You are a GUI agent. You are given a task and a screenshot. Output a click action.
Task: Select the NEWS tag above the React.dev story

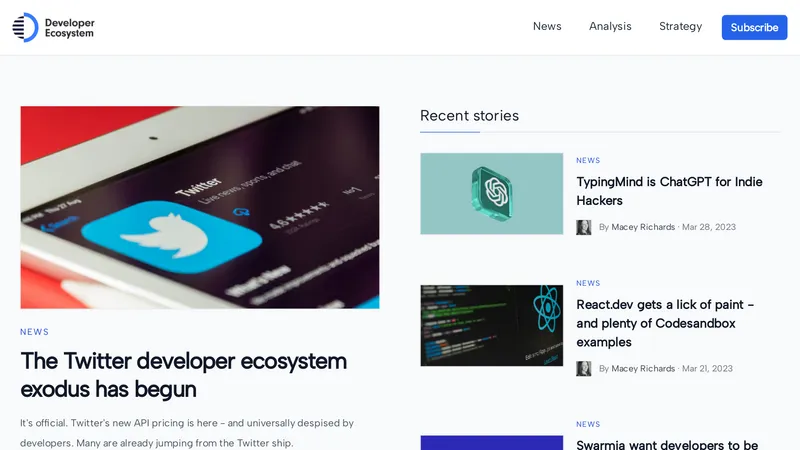(x=588, y=283)
